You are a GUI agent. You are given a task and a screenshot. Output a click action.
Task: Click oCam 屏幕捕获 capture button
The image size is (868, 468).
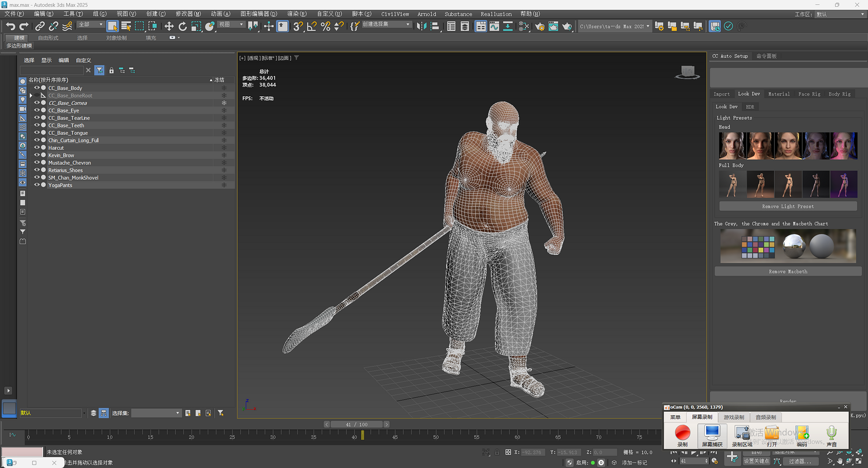[x=712, y=436]
